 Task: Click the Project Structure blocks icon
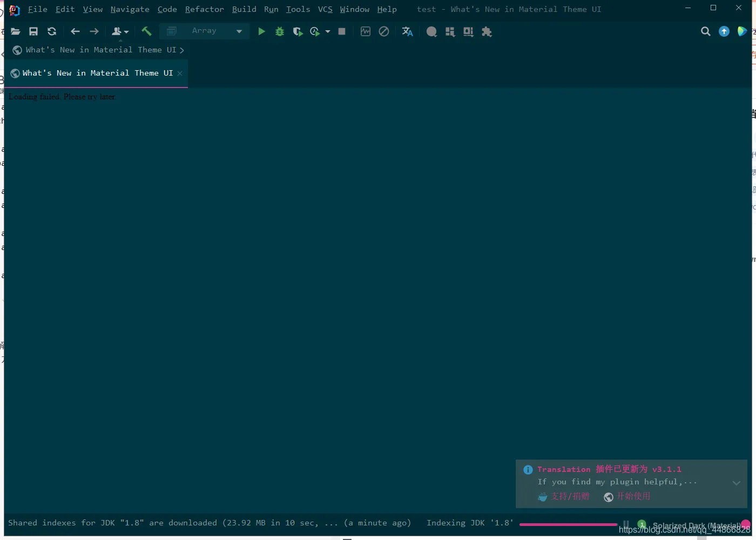450,32
